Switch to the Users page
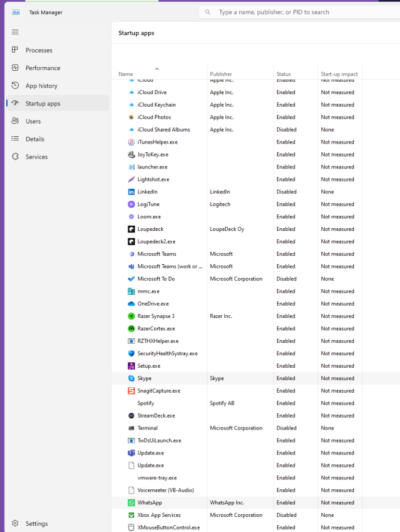The width and height of the screenshot is (400, 532). (x=58, y=121)
